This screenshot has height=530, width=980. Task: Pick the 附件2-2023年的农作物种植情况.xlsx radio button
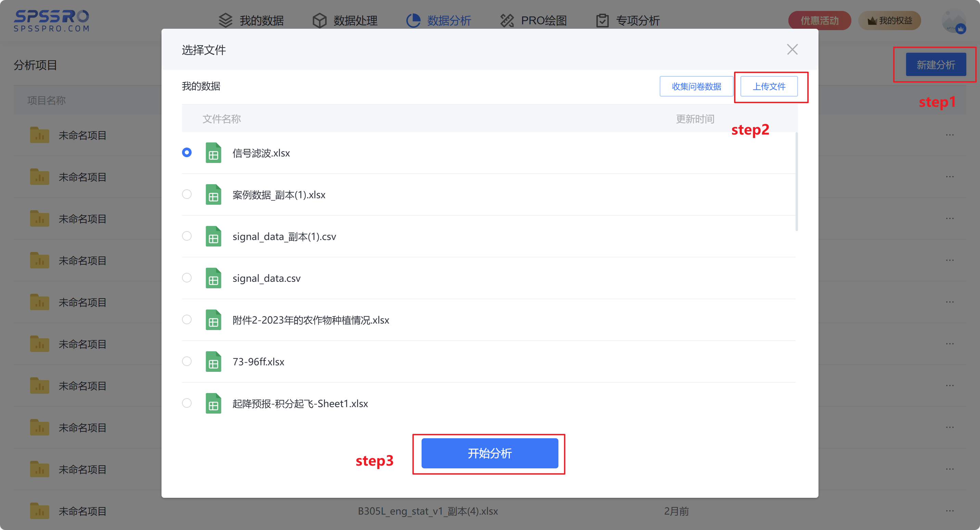click(x=187, y=319)
